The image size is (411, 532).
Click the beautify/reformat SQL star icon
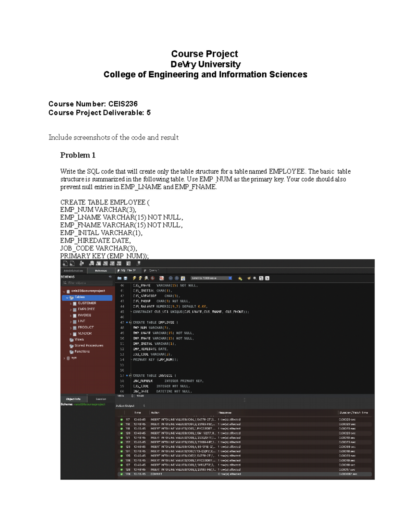[x=239, y=278]
